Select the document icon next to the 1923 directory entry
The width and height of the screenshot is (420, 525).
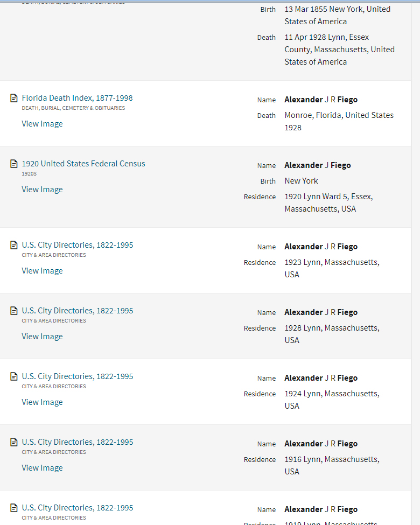pyautogui.click(x=14, y=244)
